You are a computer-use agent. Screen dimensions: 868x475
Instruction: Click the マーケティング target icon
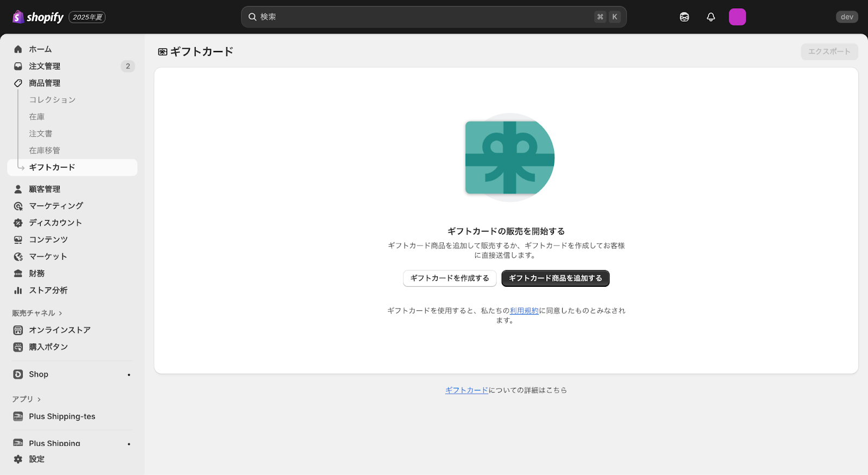click(x=18, y=206)
